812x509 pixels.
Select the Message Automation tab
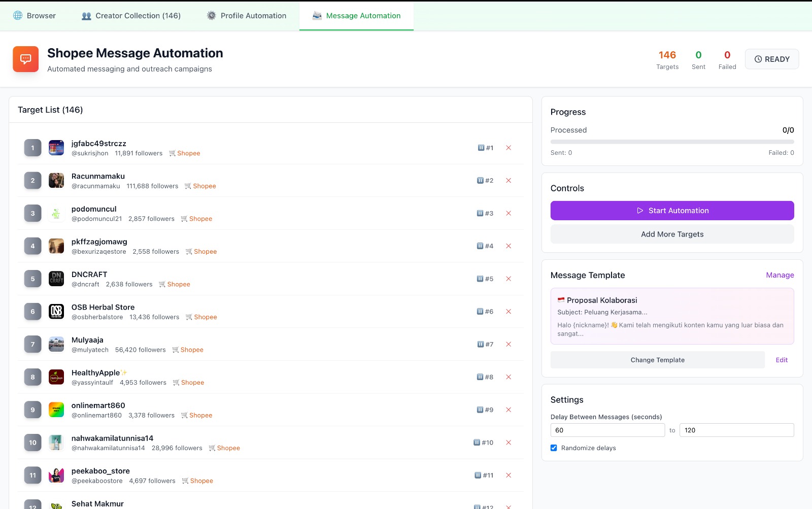click(356, 16)
